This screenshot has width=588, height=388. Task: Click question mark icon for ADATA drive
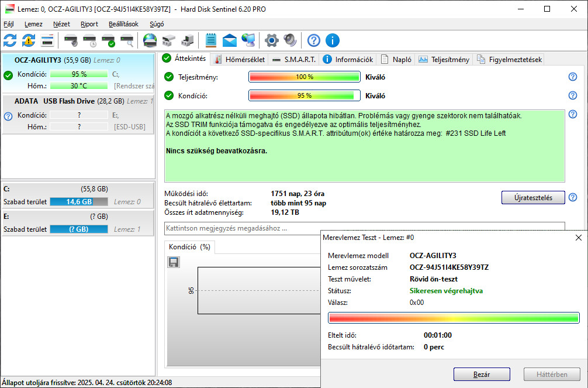[8, 116]
